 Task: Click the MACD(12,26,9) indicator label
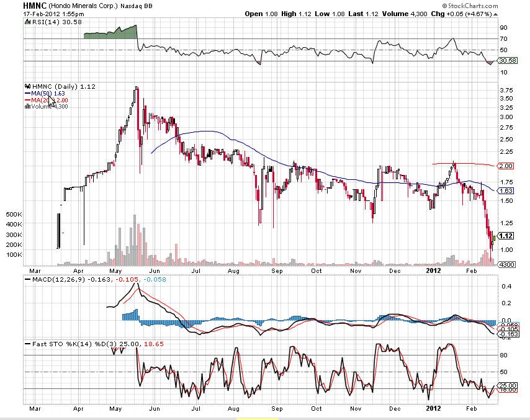(59, 279)
